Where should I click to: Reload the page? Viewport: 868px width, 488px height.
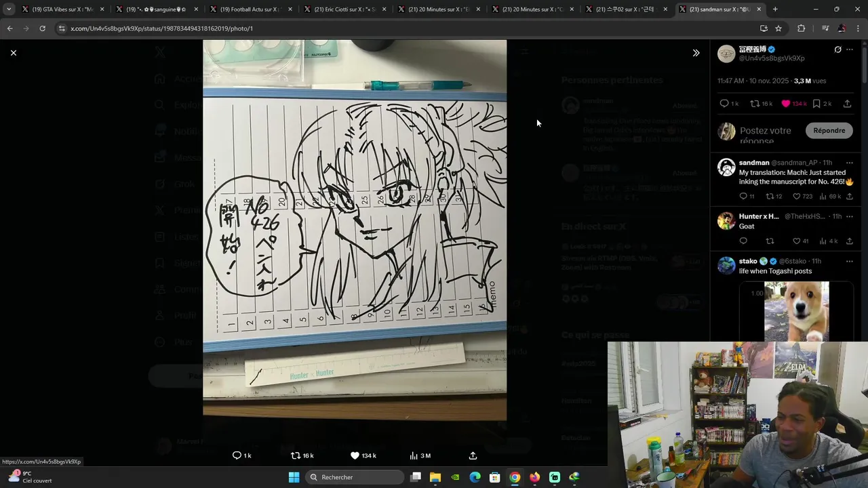tap(42, 28)
